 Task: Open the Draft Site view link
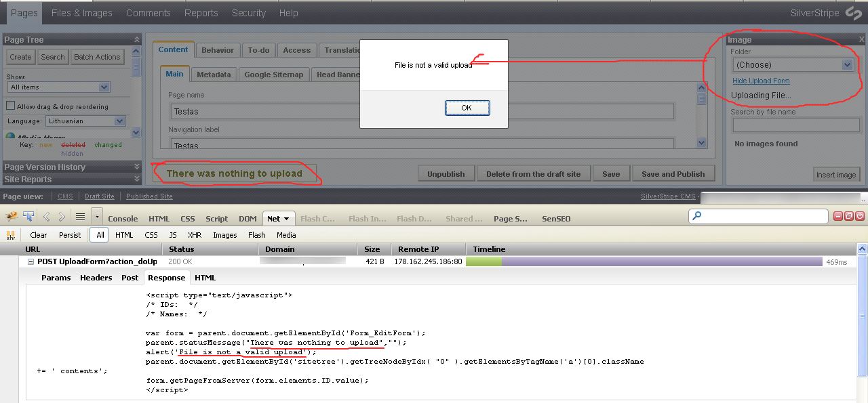[100, 196]
